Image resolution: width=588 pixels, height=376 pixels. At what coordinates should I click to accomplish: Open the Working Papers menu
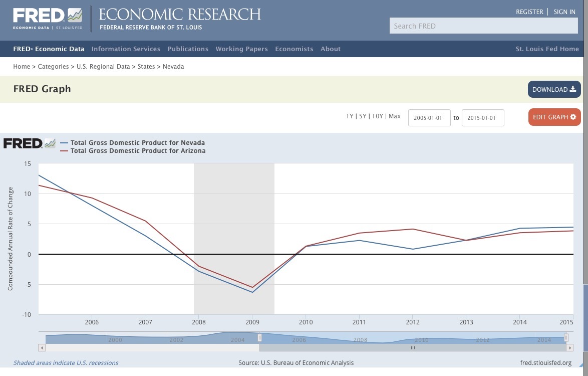coord(241,49)
